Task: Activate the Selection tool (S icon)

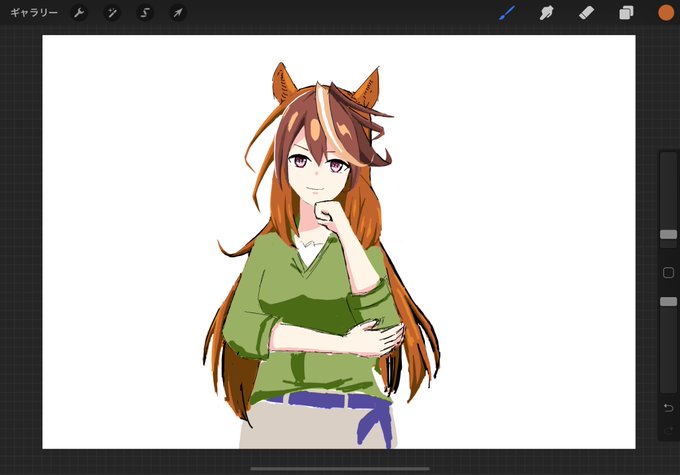Action: [145, 13]
